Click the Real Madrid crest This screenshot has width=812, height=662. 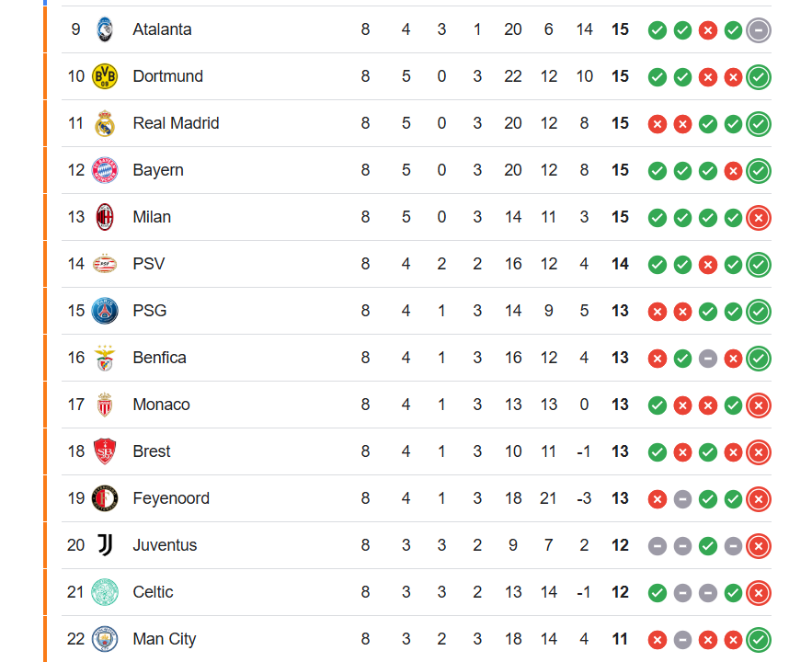click(105, 123)
